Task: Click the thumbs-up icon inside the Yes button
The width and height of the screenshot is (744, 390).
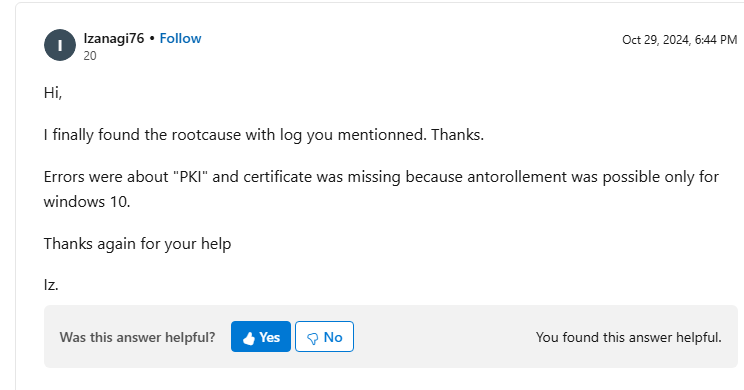Action: (x=249, y=338)
